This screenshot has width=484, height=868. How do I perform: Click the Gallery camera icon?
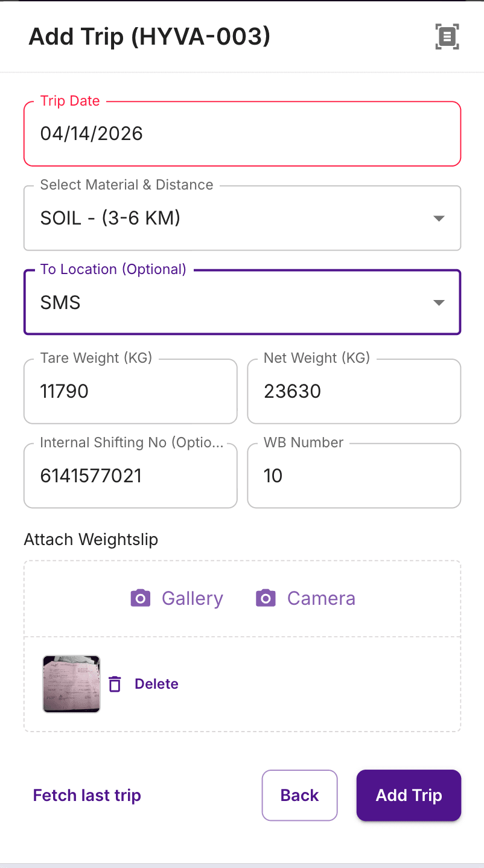click(x=141, y=598)
